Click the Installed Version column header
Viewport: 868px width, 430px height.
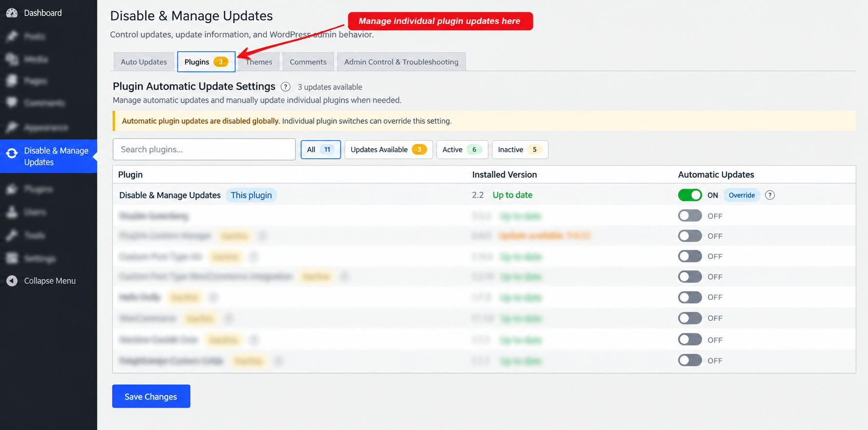tap(504, 174)
